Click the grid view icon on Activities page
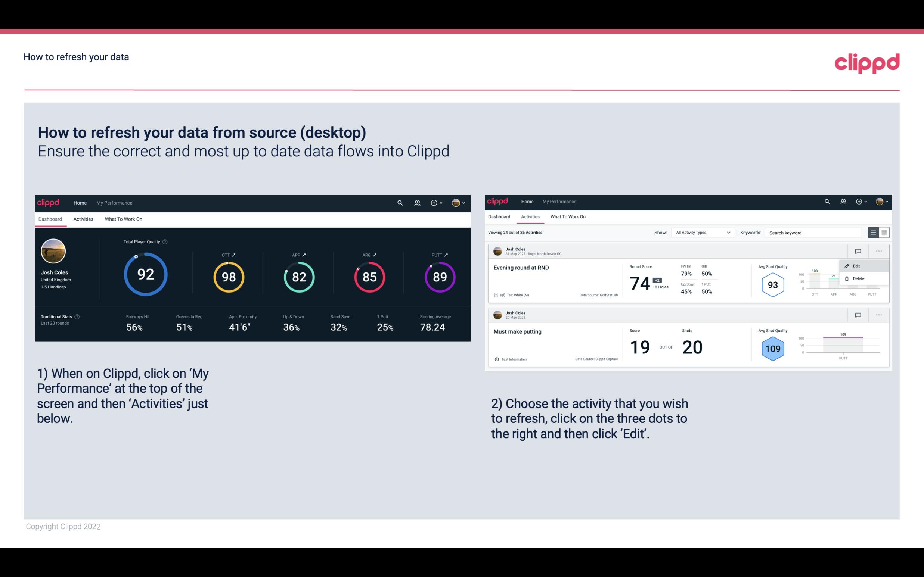This screenshot has width=924, height=577. (883, 232)
